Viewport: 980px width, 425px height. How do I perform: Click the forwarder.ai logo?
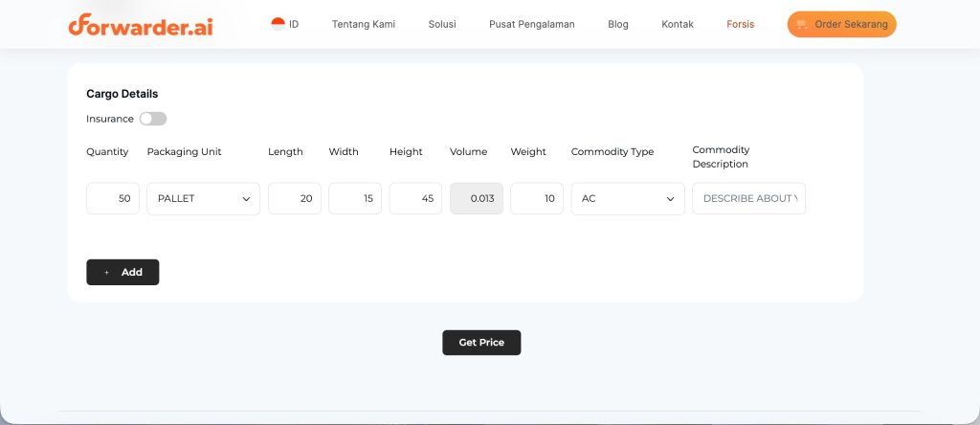pos(141,24)
